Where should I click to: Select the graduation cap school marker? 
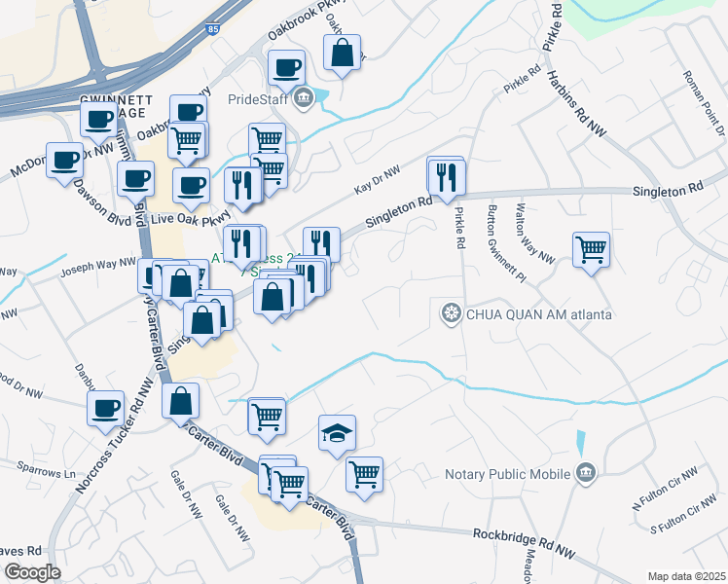(x=337, y=433)
